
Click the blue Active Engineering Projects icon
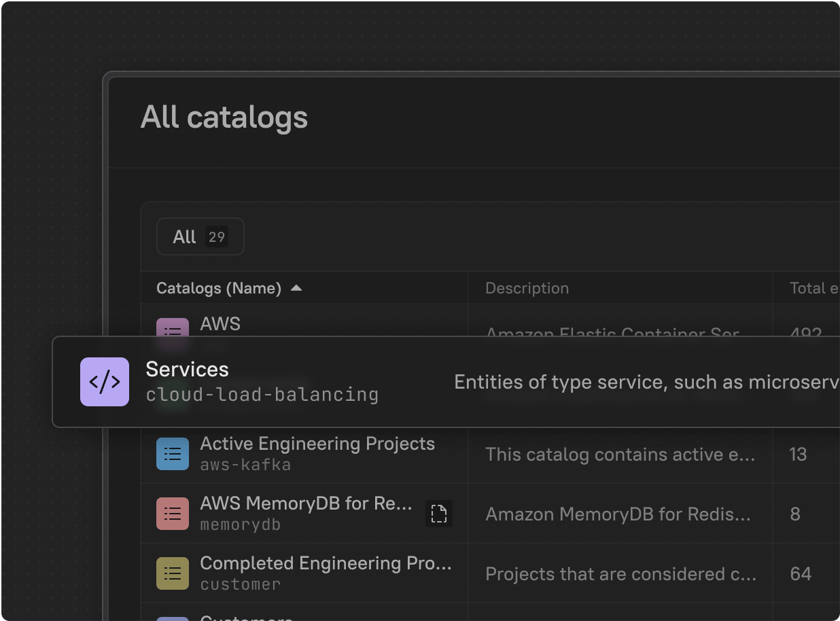tap(173, 454)
